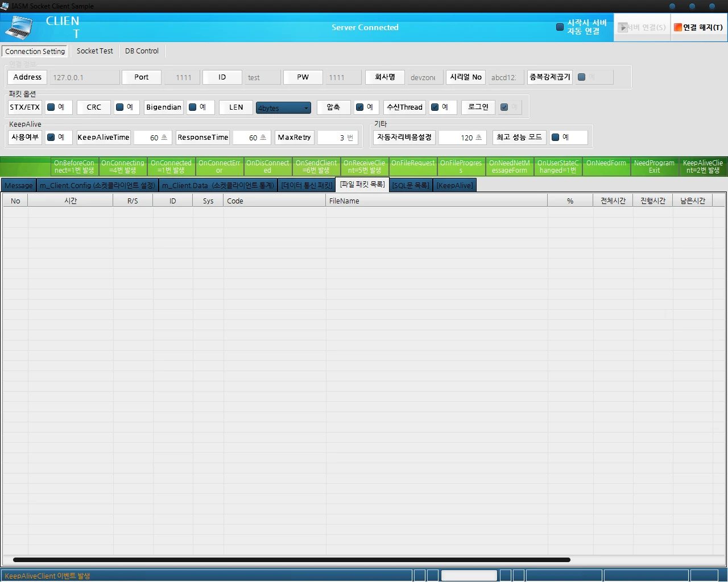The height and width of the screenshot is (582, 728).
Task: Click the Address input field
Action: (x=84, y=77)
